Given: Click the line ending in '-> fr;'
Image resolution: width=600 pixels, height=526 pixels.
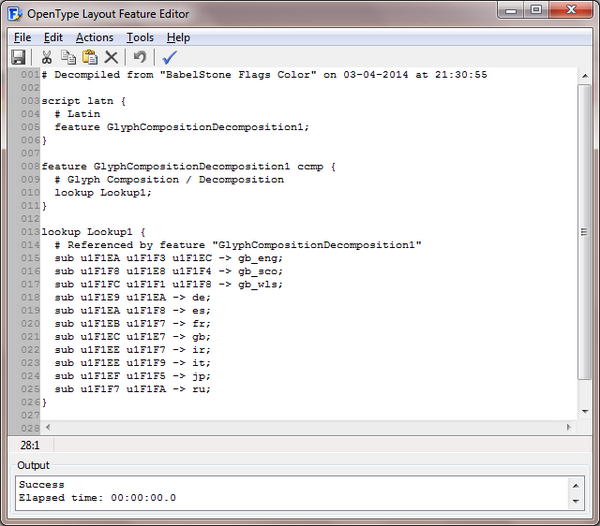Looking at the screenshot, I should tap(132, 324).
